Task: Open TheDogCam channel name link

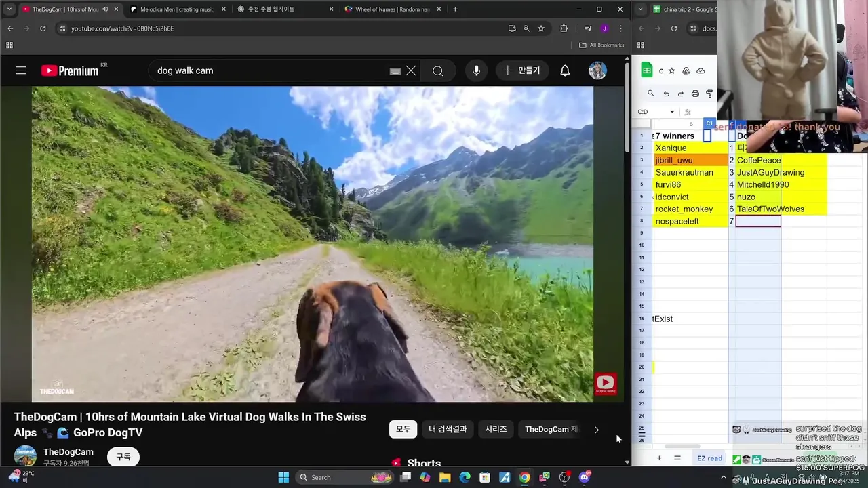Action: 68,452
